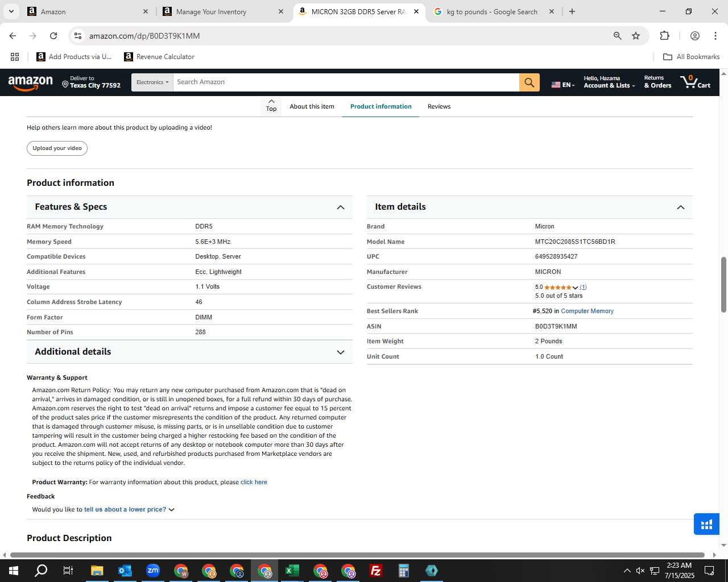728x582 pixels.
Task: Open the tab search dropdown arrow
Action: tap(11, 11)
